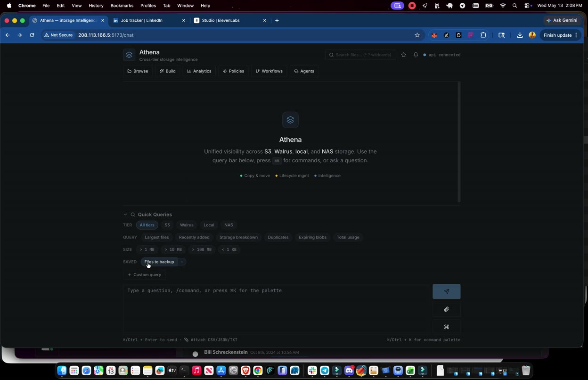Viewport: 588px width, 380px height.
Task: Open the History menu in menu bar
Action: [x=96, y=6]
